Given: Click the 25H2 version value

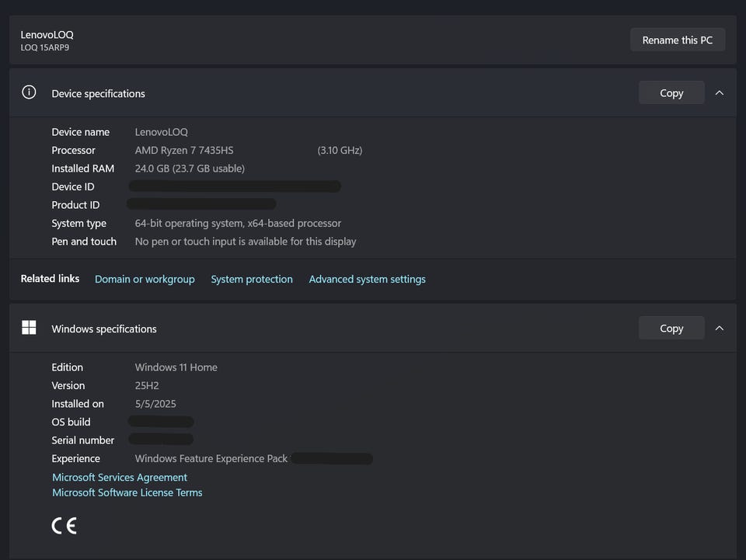Looking at the screenshot, I should coord(147,385).
